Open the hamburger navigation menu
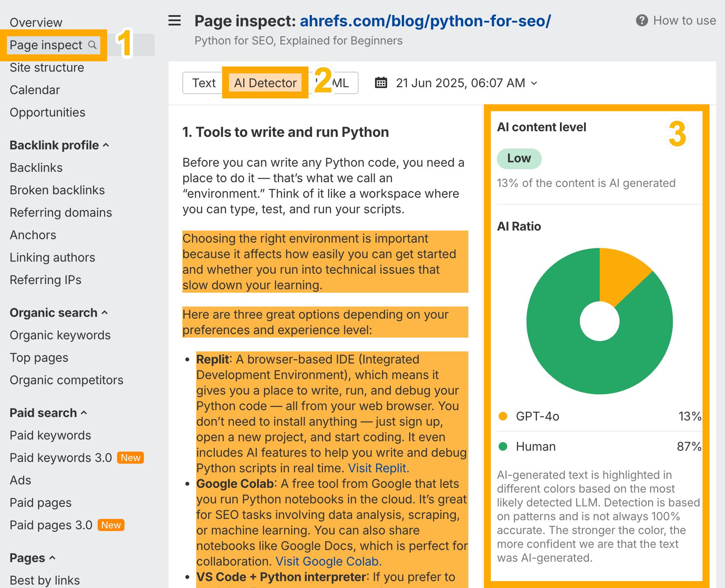The image size is (725, 588). tap(174, 20)
